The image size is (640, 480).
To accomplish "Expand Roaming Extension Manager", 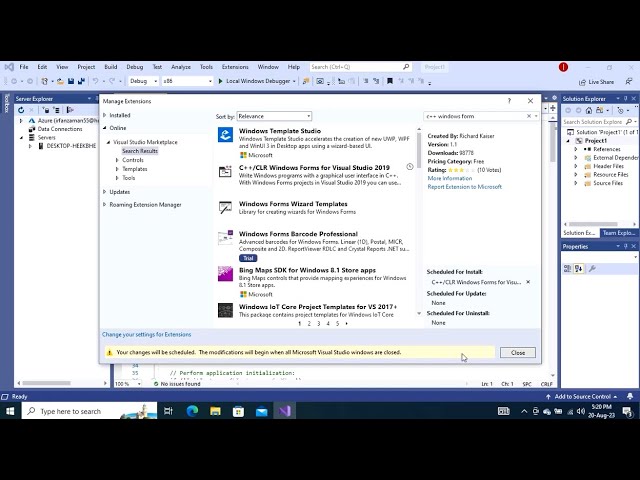I will (105, 204).
